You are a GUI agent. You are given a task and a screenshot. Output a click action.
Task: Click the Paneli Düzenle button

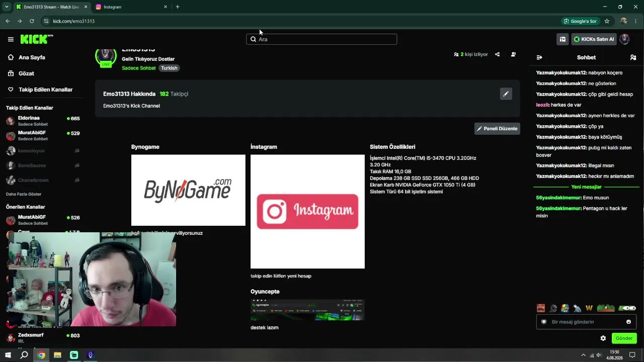pos(497,129)
